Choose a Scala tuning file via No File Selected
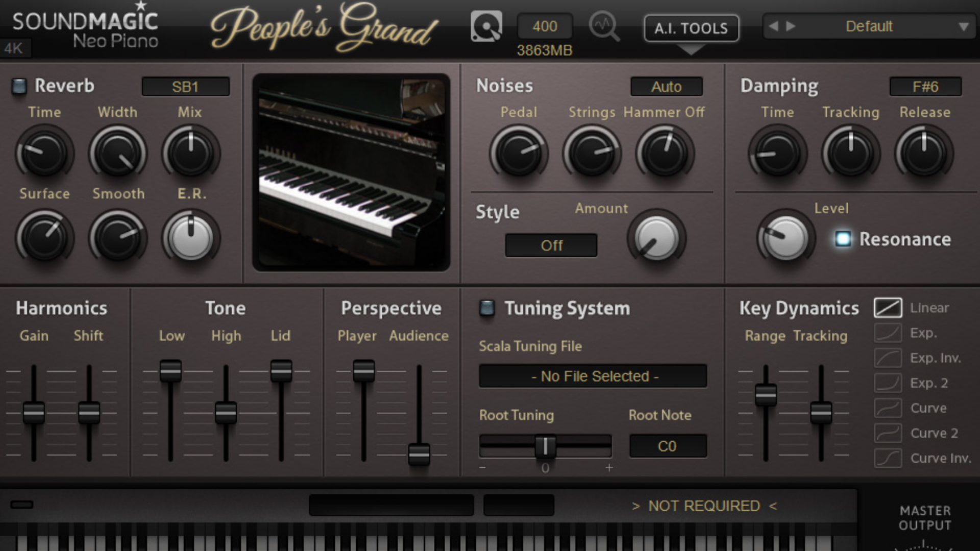 (x=593, y=376)
